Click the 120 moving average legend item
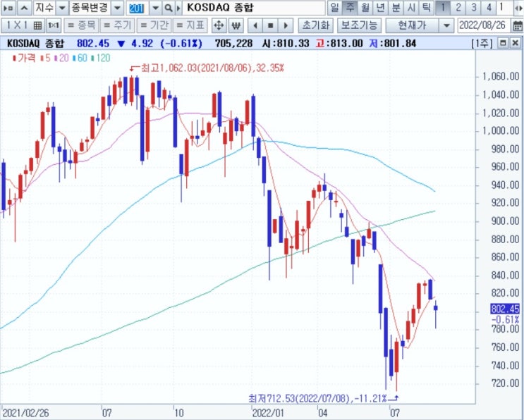The width and height of the screenshot is (524, 420). tap(101, 58)
